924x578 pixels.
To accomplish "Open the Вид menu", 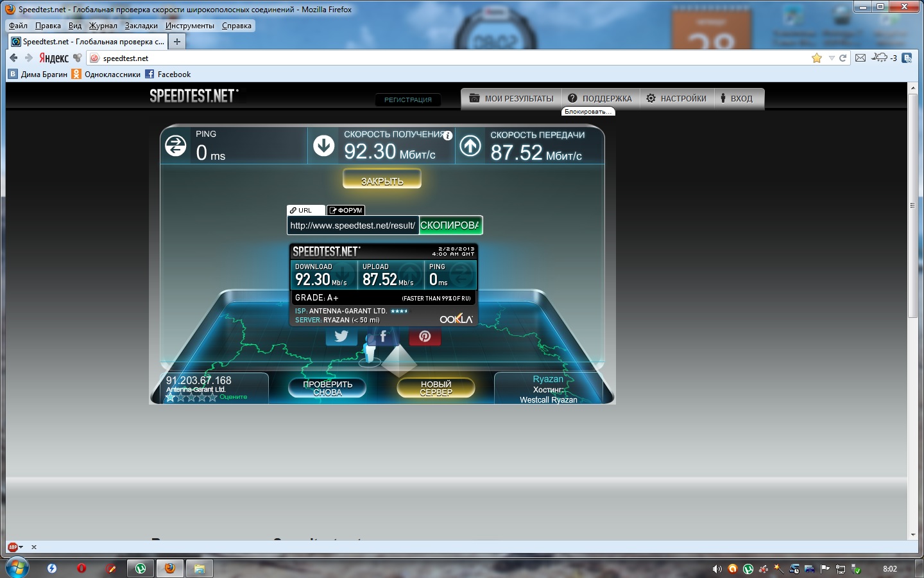I will point(75,26).
